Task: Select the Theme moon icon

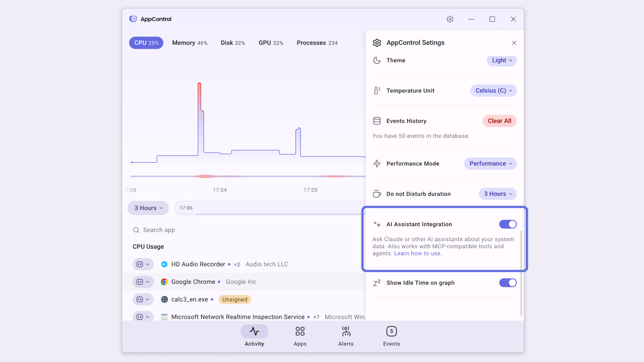Action: coord(377,60)
